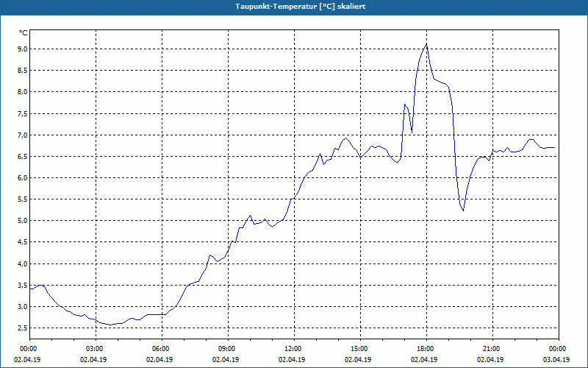The image size is (588, 368).
Task: Click the '°C' unit label on the y-axis
Action: click(x=24, y=33)
